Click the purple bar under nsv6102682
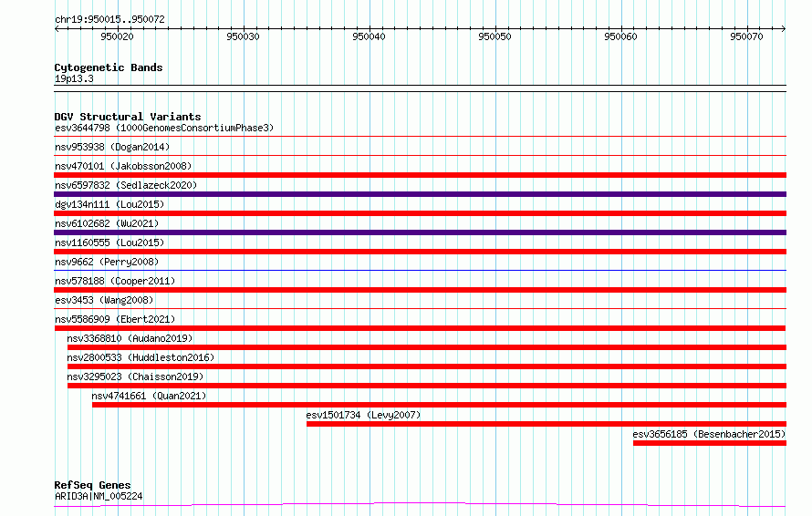The height and width of the screenshot is (516, 812). tap(420, 232)
